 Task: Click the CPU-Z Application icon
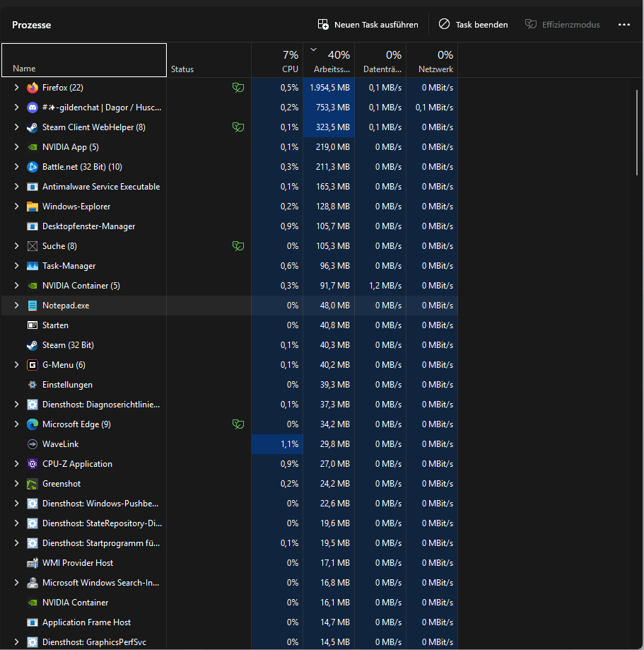coord(33,464)
